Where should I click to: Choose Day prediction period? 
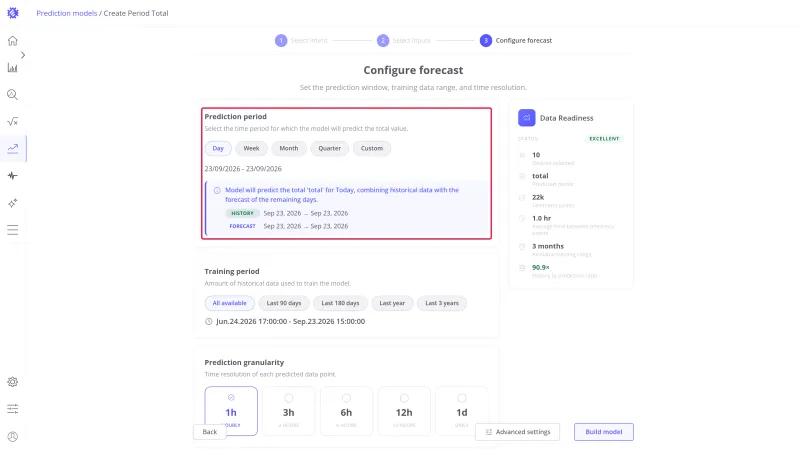pos(218,148)
